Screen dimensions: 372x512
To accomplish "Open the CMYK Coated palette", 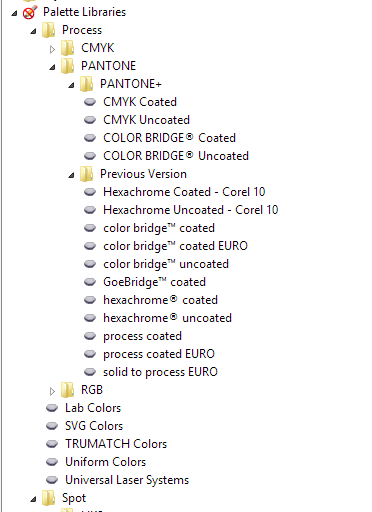I will pos(140,102).
